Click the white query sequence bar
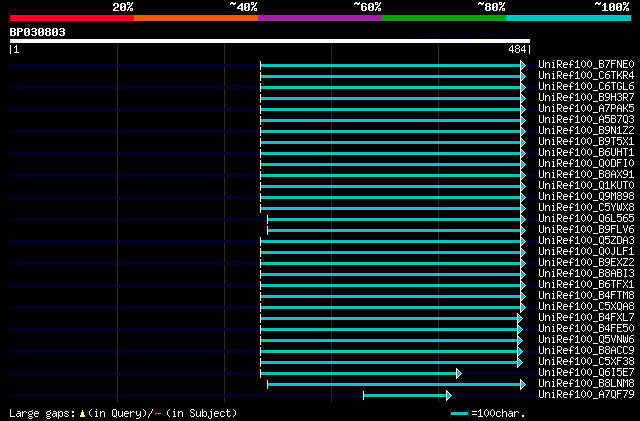640x421 pixels. [270, 41]
